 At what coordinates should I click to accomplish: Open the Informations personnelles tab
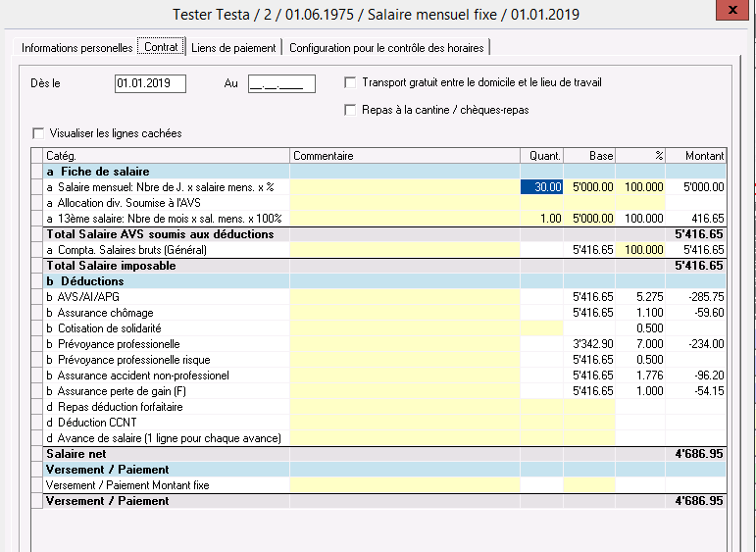[76, 48]
